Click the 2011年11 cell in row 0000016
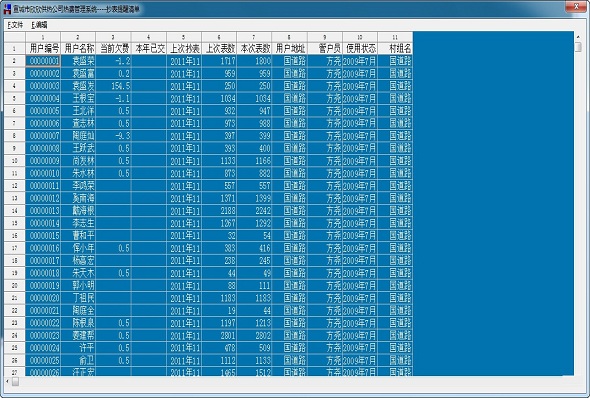This screenshot has height=398, width=590. (184, 248)
